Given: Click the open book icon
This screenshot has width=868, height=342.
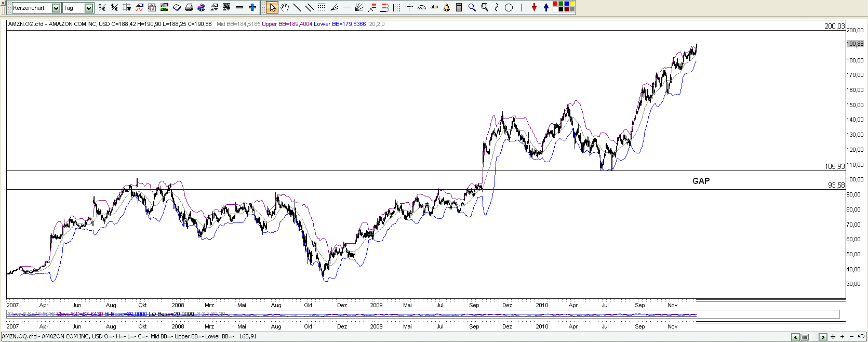Looking at the screenshot, I should [177, 7].
